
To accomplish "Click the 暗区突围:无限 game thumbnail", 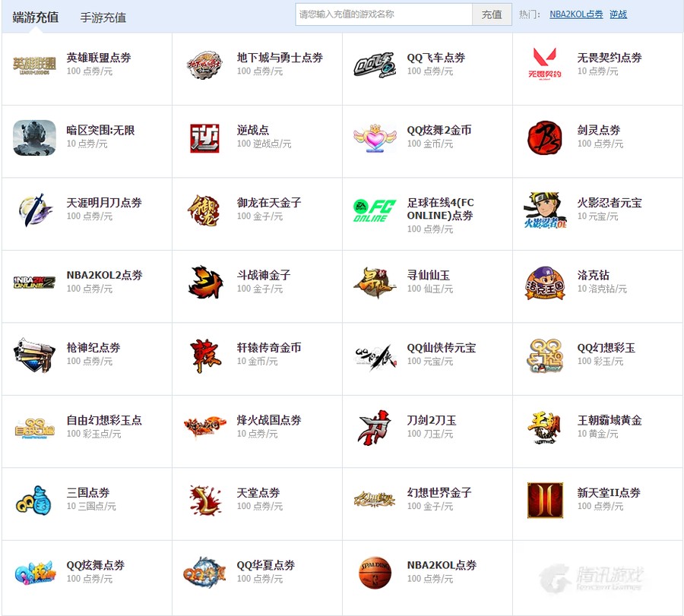I will coord(34,138).
